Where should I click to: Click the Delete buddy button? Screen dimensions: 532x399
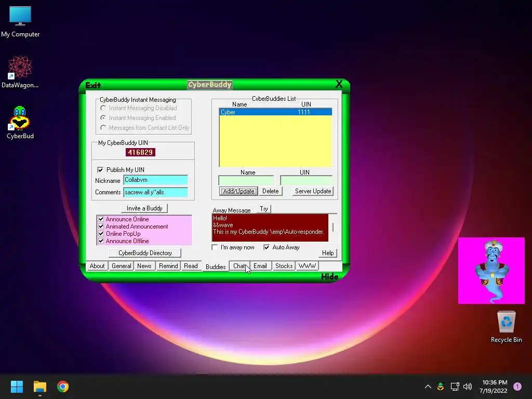point(270,191)
